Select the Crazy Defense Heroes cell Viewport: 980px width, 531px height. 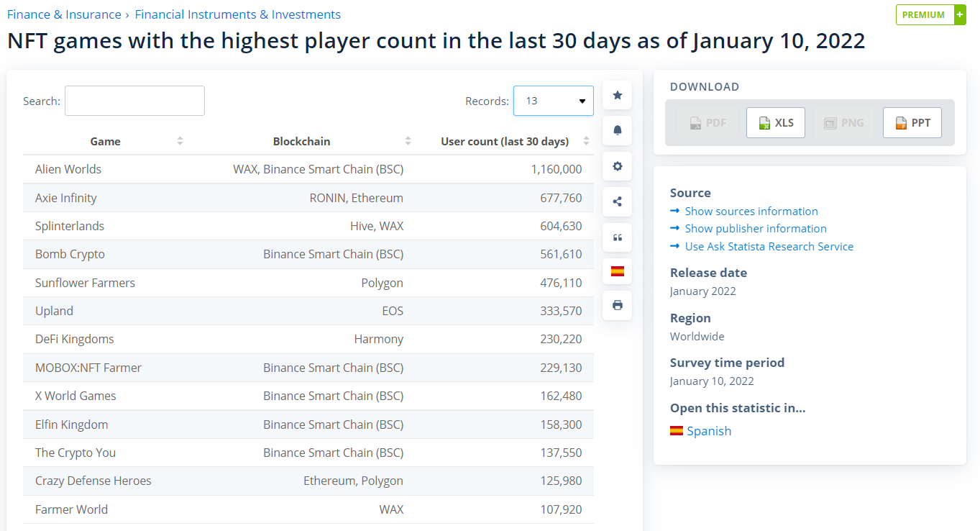coord(93,481)
